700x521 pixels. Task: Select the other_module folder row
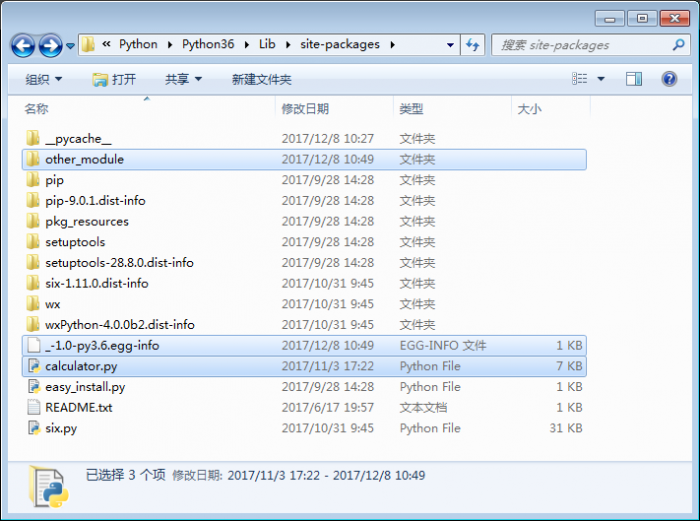(84, 159)
